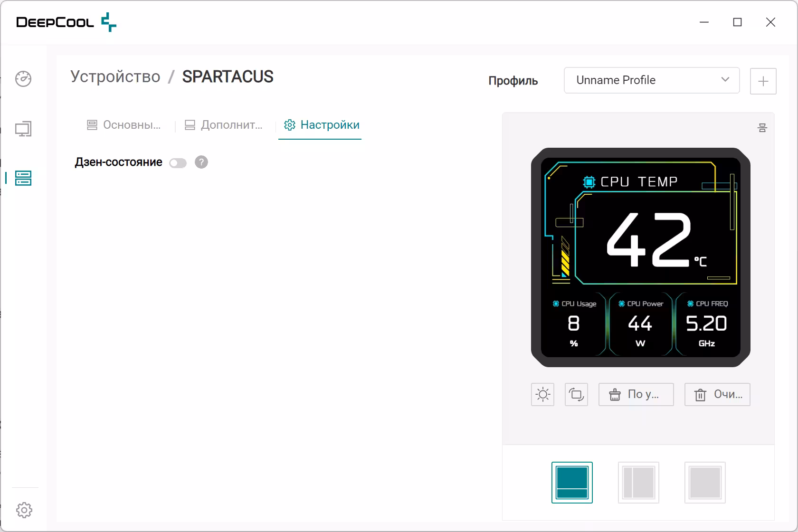
Task: Open the Unname Profile dropdown
Action: (x=652, y=80)
